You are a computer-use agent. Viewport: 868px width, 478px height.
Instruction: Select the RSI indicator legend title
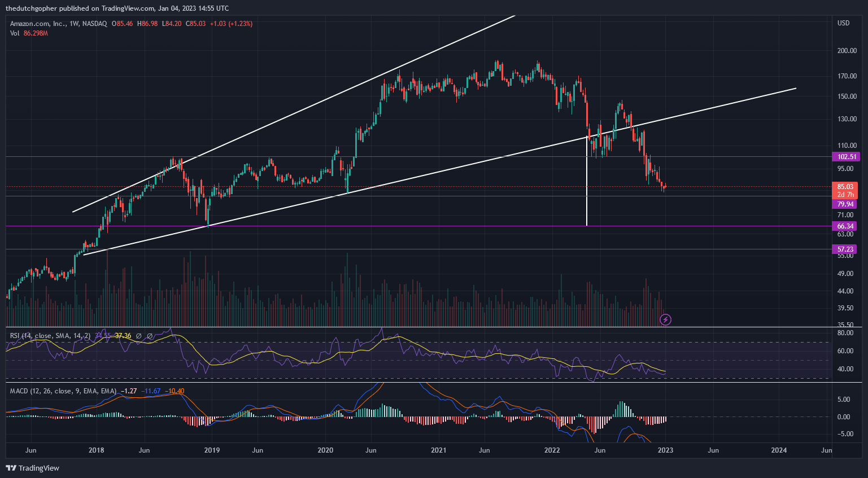50,336
